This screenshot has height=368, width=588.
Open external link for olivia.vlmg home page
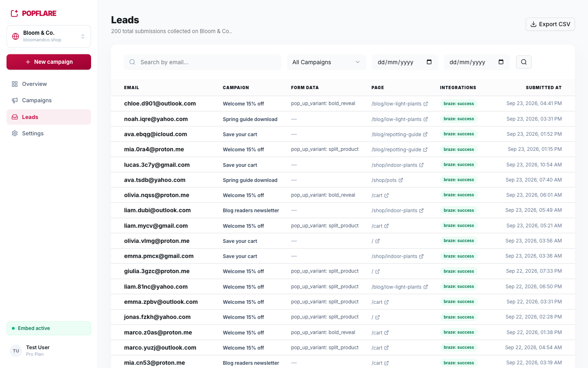click(x=377, y=241)
